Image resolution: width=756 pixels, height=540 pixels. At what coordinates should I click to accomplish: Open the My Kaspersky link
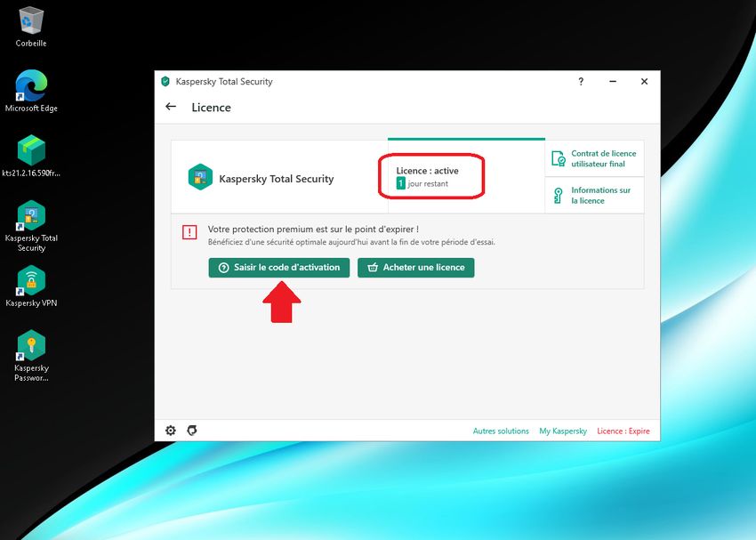(564, 431)
